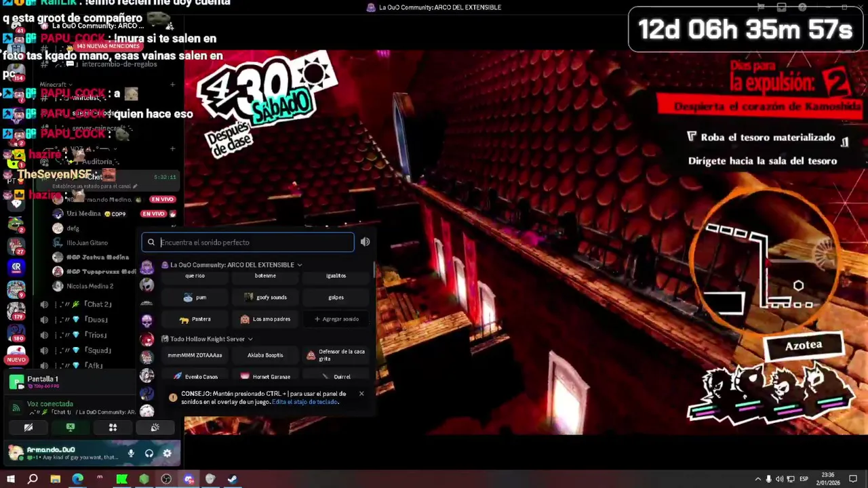Open Windows Start menu
This screenshot has width=868, height=488.
tap(10, 479)
